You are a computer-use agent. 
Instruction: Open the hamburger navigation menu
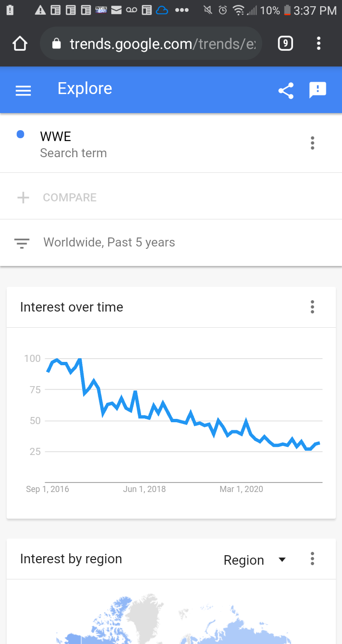pos(23,90)
